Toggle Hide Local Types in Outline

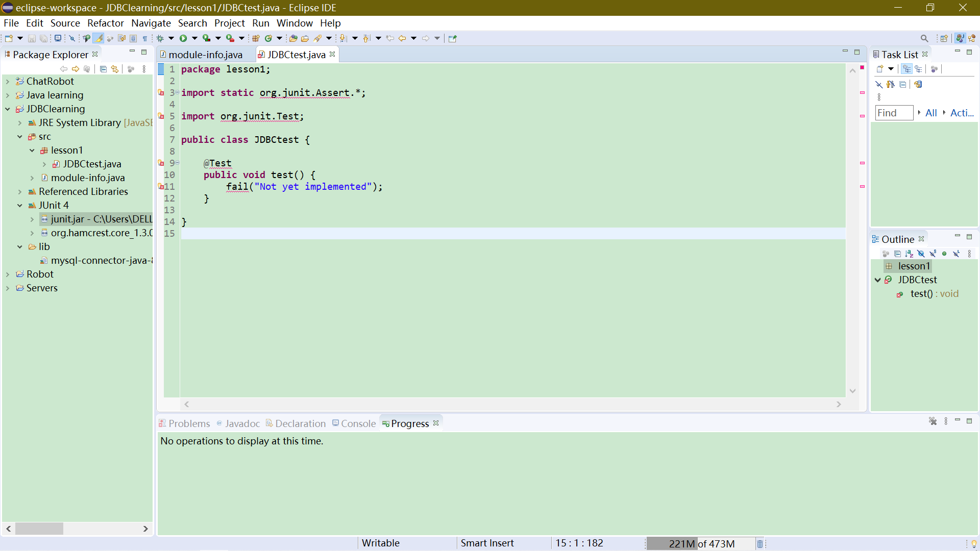pos(956,254)
